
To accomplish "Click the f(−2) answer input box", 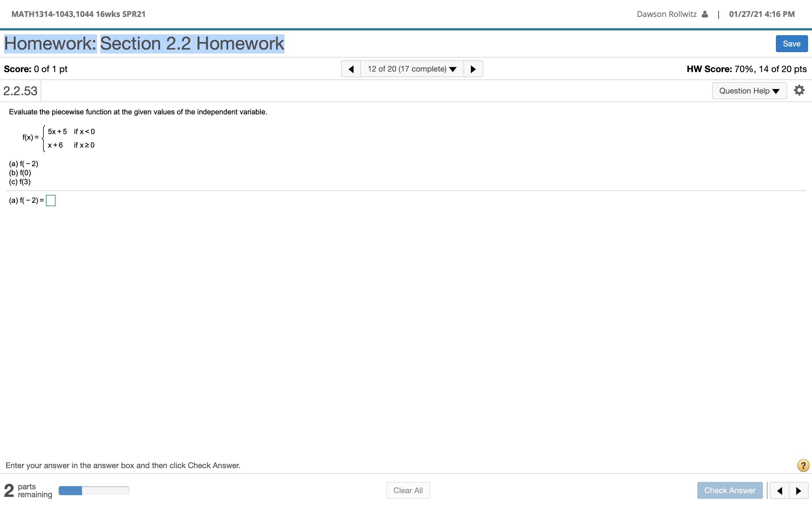I will click(51, 201).
